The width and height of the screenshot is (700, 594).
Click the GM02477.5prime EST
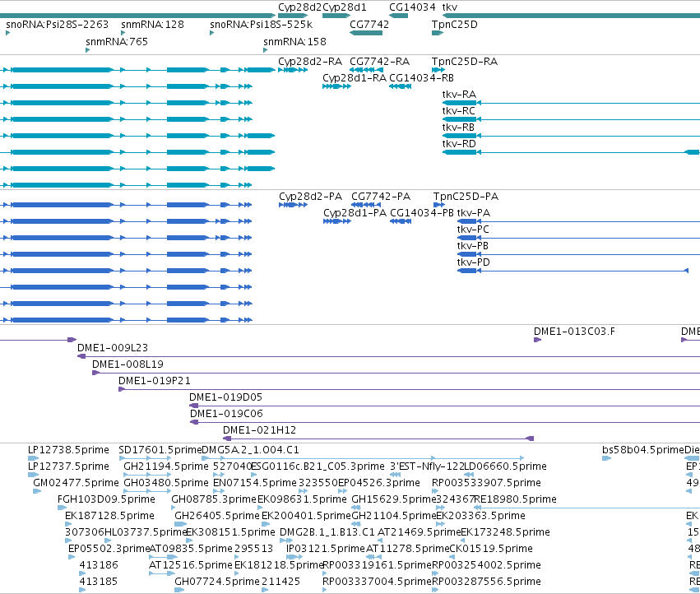coord(76,483)
